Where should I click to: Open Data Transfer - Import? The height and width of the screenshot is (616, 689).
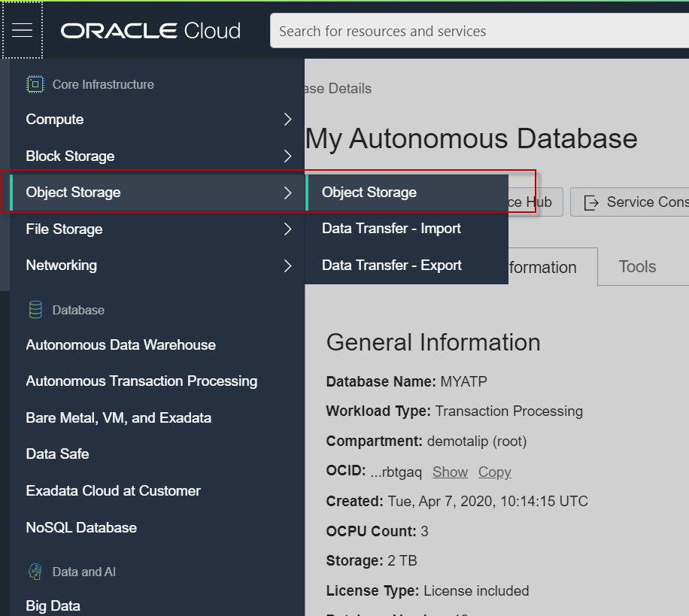[391, 228]
